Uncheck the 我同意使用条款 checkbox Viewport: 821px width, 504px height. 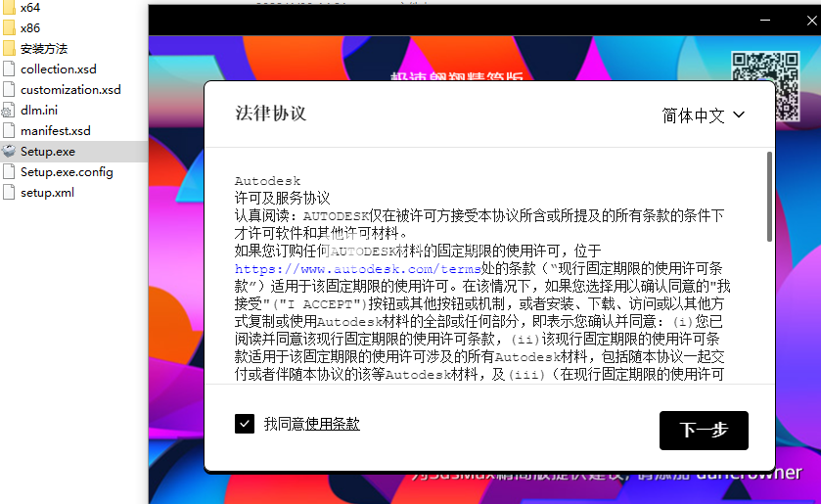[245, 424]
